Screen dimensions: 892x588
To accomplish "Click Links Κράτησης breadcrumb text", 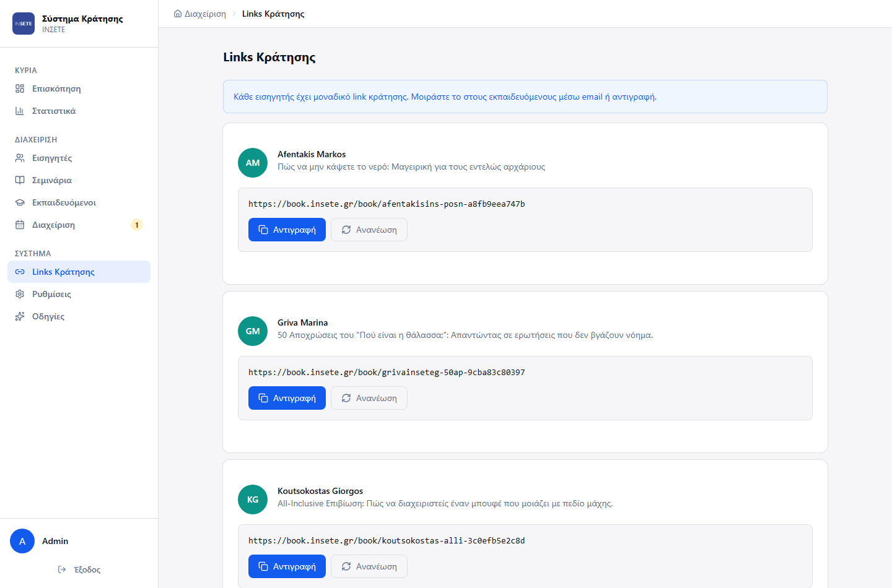I will click(273, 14).
